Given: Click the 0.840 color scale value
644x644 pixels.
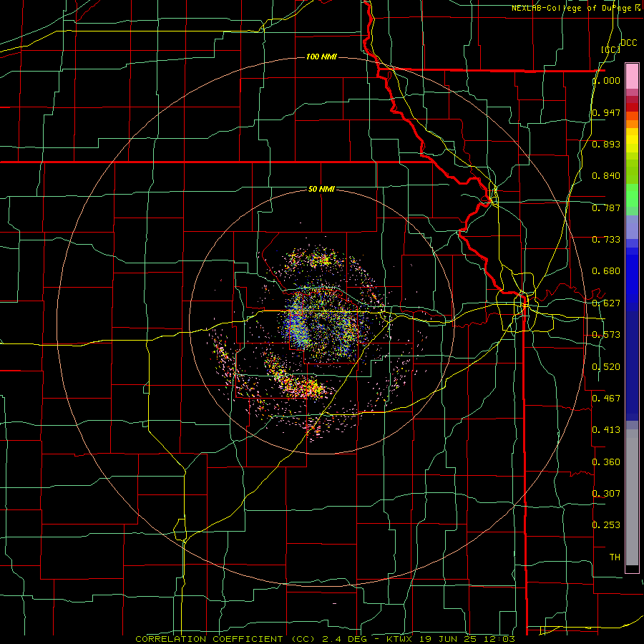Looking at the screenshot, I should (x=606, y=176).
